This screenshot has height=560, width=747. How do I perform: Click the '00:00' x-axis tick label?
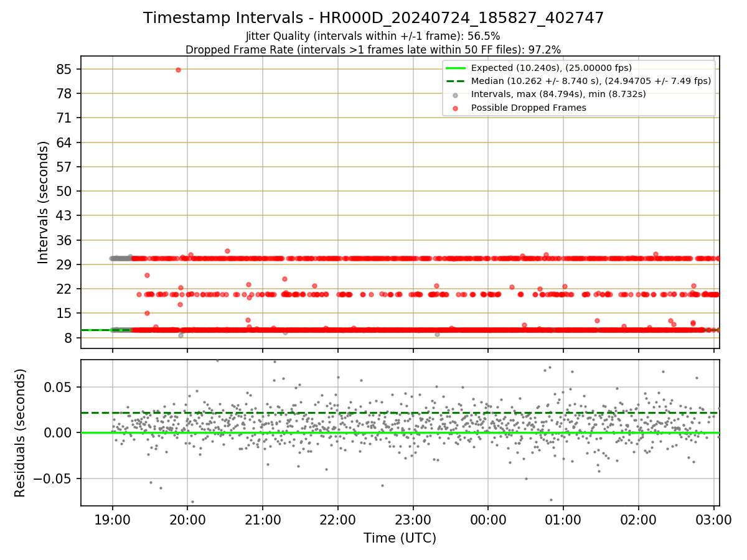488,519
